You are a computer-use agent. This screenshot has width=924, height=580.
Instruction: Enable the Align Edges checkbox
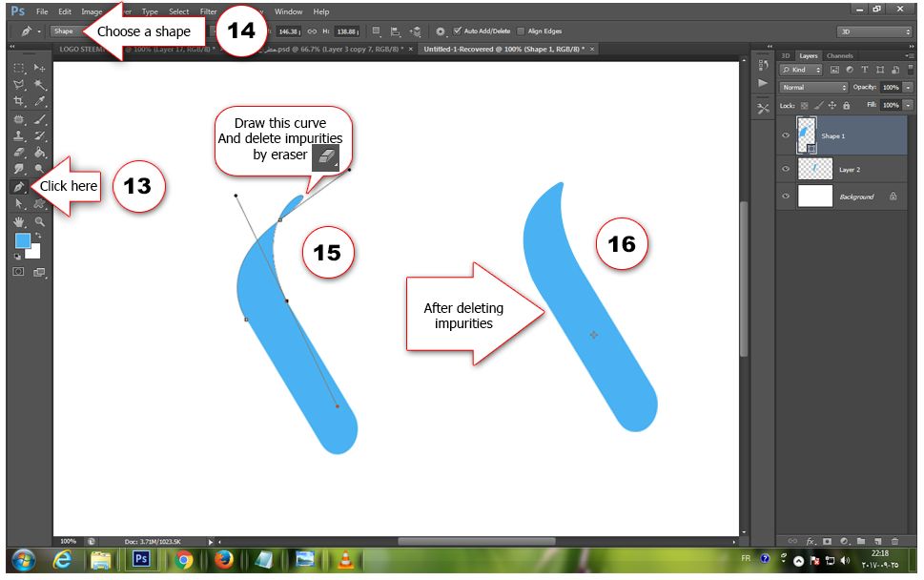521,31
